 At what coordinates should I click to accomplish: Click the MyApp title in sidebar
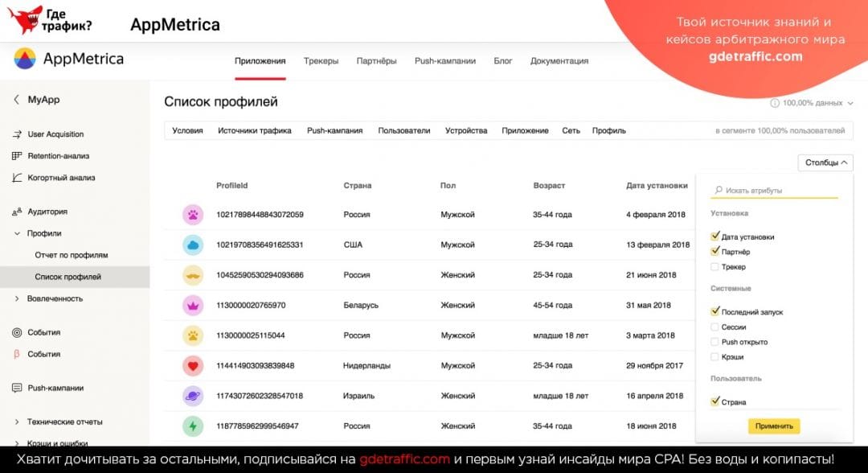[43, 100]
